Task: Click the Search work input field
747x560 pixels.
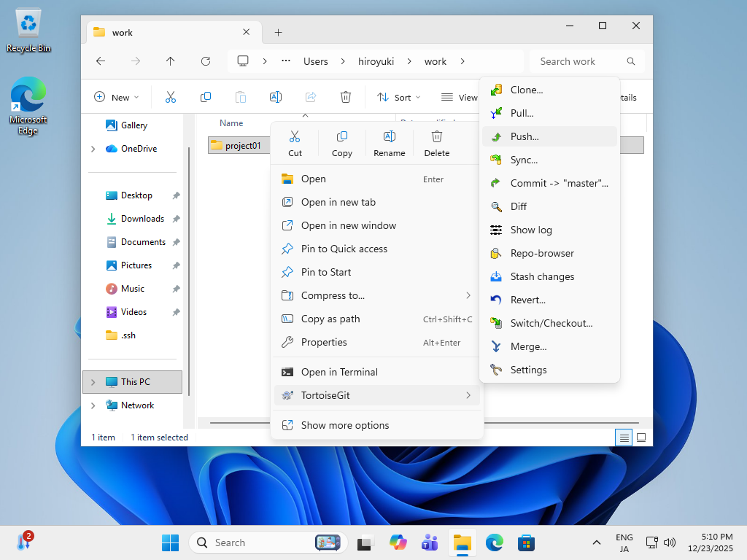Action: tap(580, 62)
